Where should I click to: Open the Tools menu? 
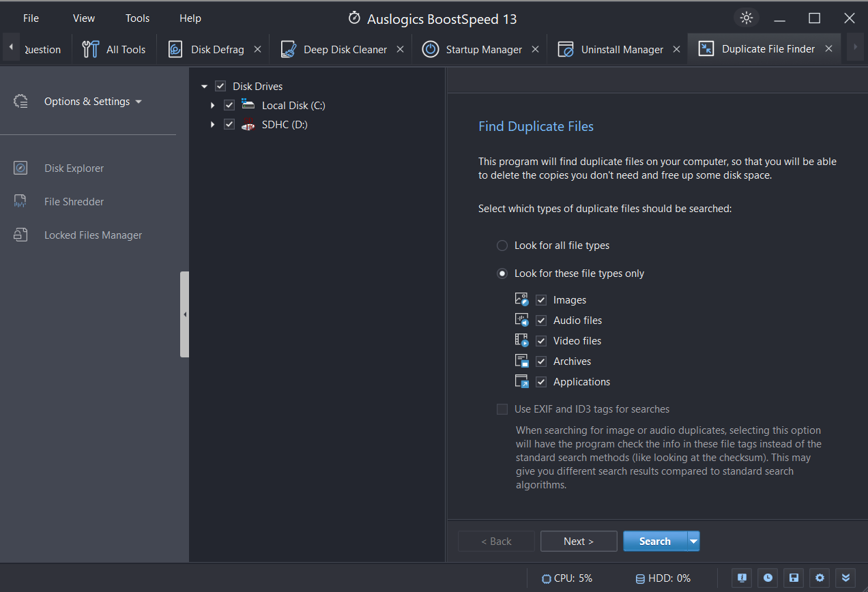point(137,18)
